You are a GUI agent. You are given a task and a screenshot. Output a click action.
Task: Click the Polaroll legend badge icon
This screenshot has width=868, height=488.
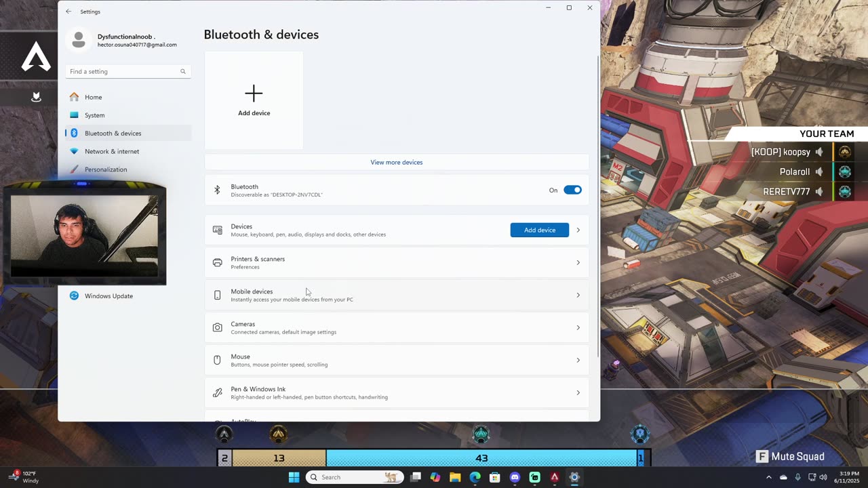pyautogui.click(x=844, y=172)
